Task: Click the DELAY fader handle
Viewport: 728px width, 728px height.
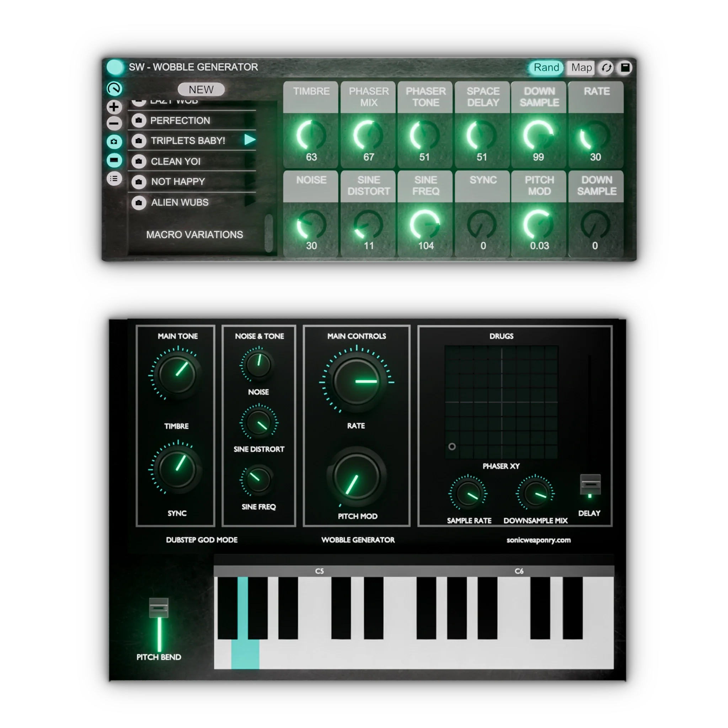Action: 590,484
